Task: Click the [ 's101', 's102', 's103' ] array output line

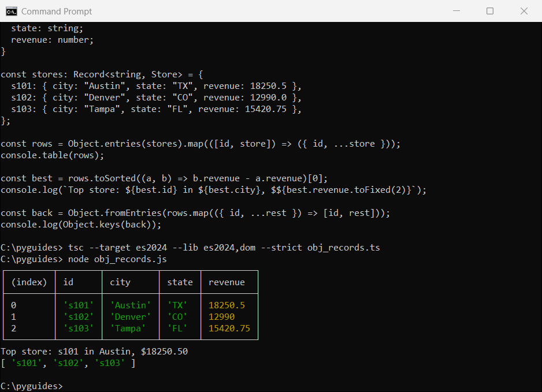Action: pyautogui.click(x=68, y=363)
